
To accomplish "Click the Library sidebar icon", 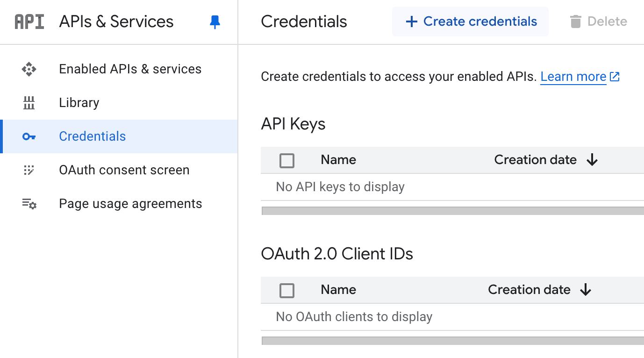I will coord(29,103).
